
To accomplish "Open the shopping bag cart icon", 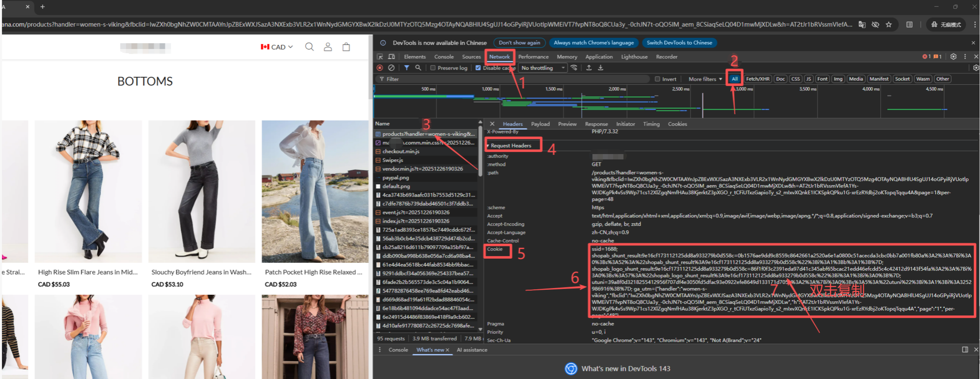I will tap(346, 47).
